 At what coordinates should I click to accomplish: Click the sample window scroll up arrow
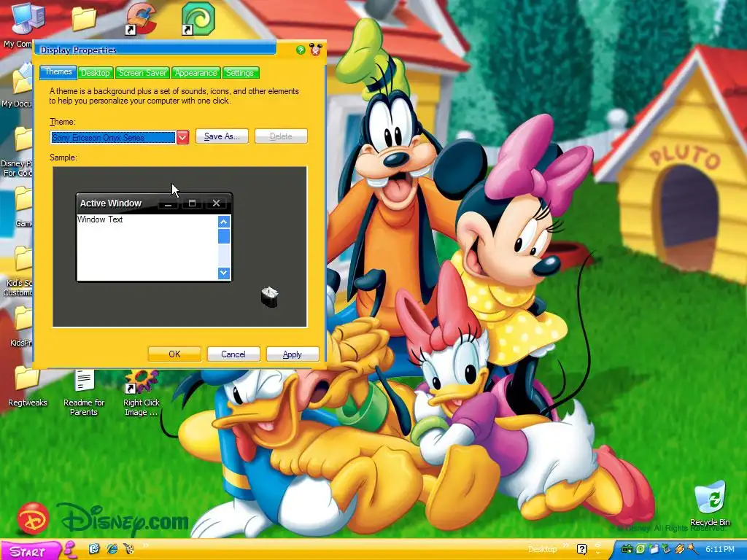coord(224,222)
